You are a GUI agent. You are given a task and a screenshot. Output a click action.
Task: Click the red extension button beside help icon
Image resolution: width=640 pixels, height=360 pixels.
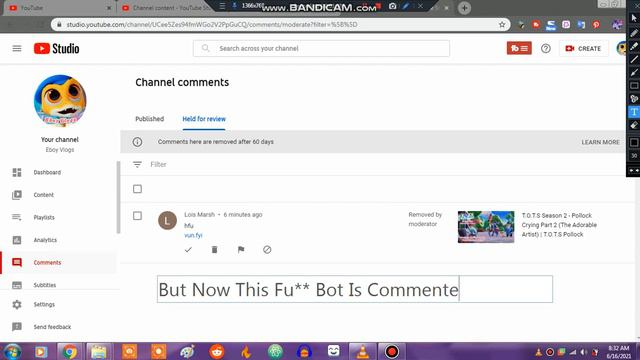pyautogui.click(x=519, y=49)
